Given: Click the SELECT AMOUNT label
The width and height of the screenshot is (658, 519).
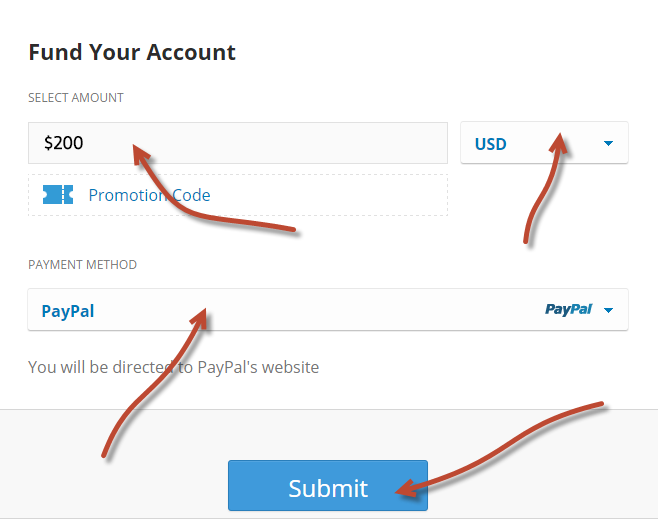Looking at the screenshot, I should tap(76, 98).
